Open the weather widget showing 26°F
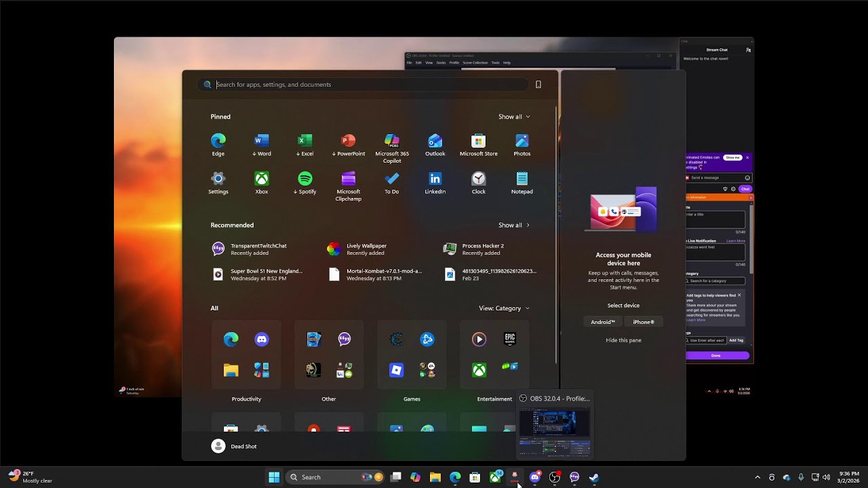This screenshot has height=488, width=868. 31,477
